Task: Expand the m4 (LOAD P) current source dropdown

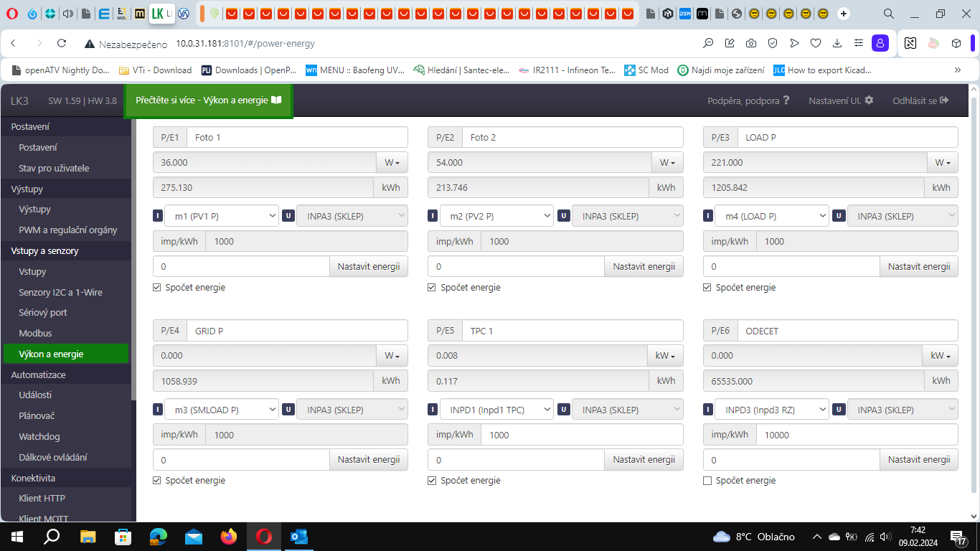Action: [x=772, y=216]
